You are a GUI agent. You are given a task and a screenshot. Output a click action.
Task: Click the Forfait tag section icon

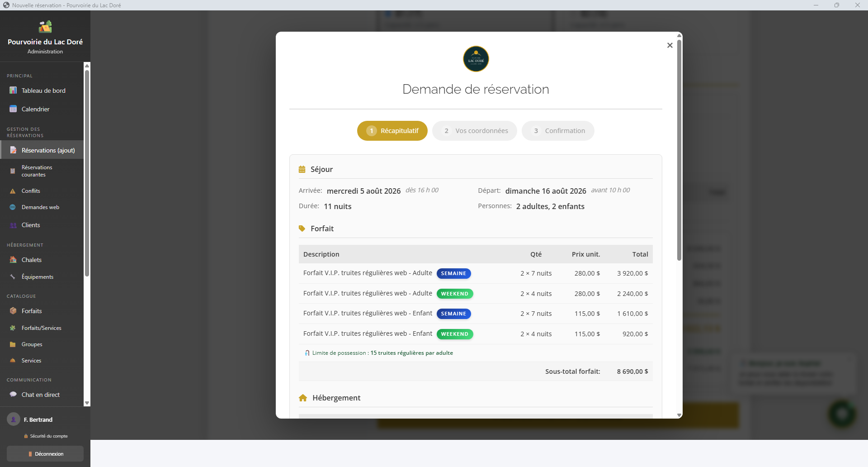(302, 229)
